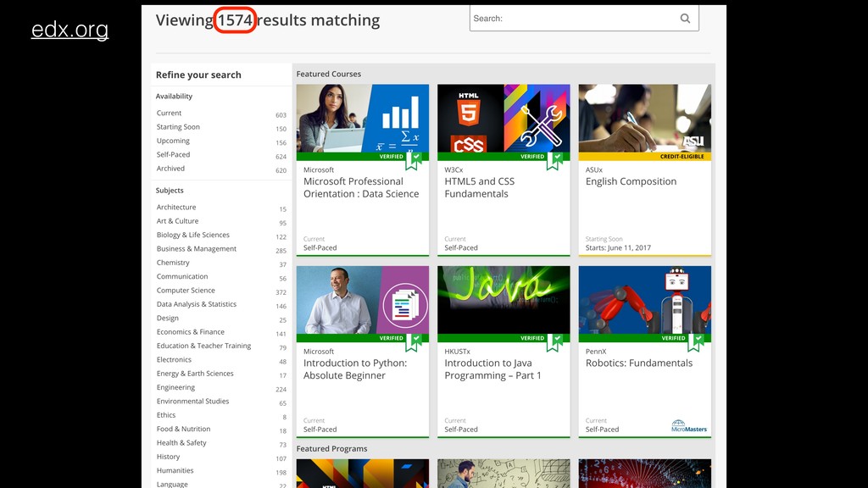Filter by Starting Soon availability
This screenshot has height=488, width=868.
click(178, 127)
